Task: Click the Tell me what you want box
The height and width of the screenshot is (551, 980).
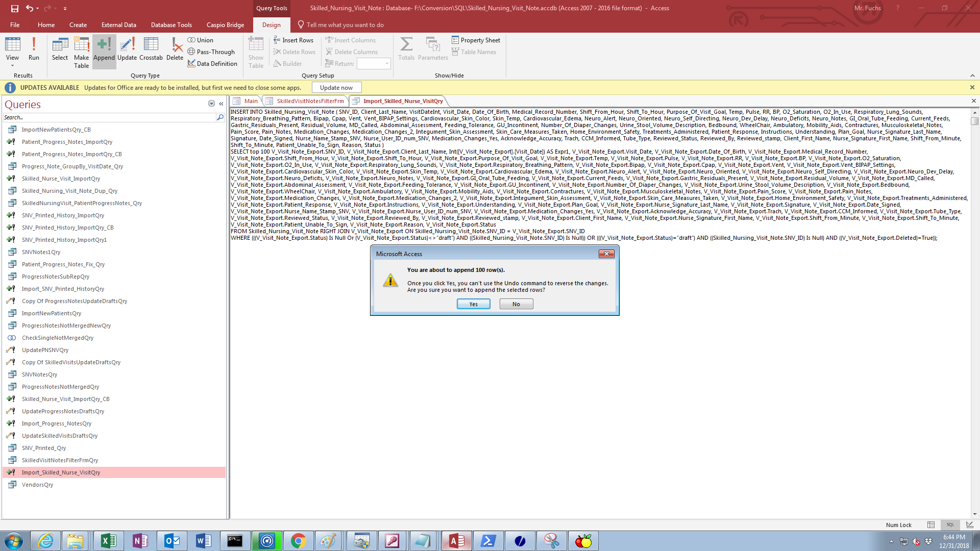Action: [x=345, y=24]
